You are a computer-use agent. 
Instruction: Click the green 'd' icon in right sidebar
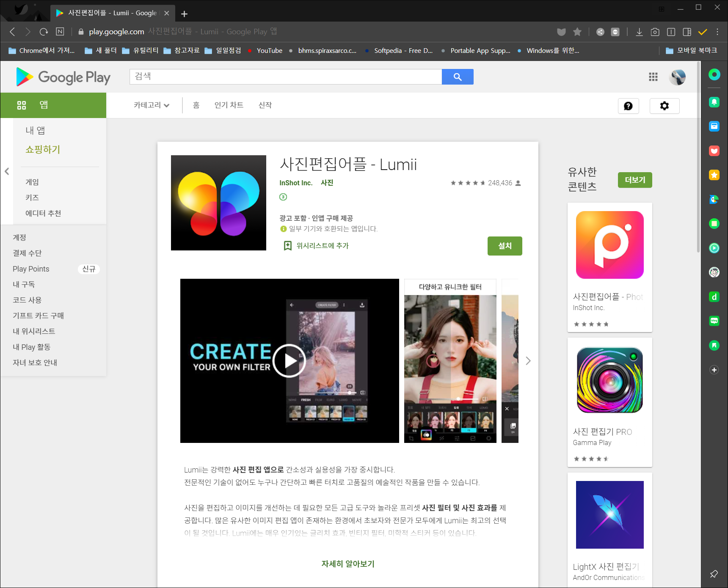click(x=714, y=297)
